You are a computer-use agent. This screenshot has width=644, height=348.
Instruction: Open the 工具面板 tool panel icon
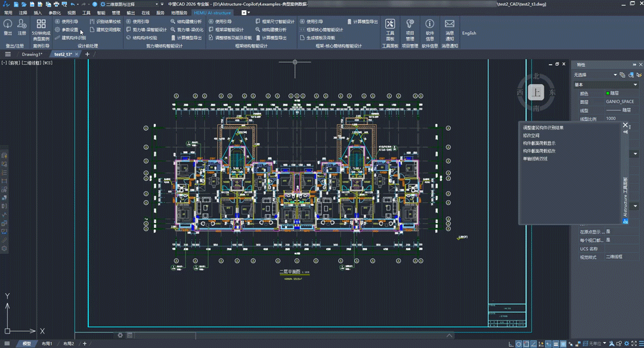tap(390, 24)
